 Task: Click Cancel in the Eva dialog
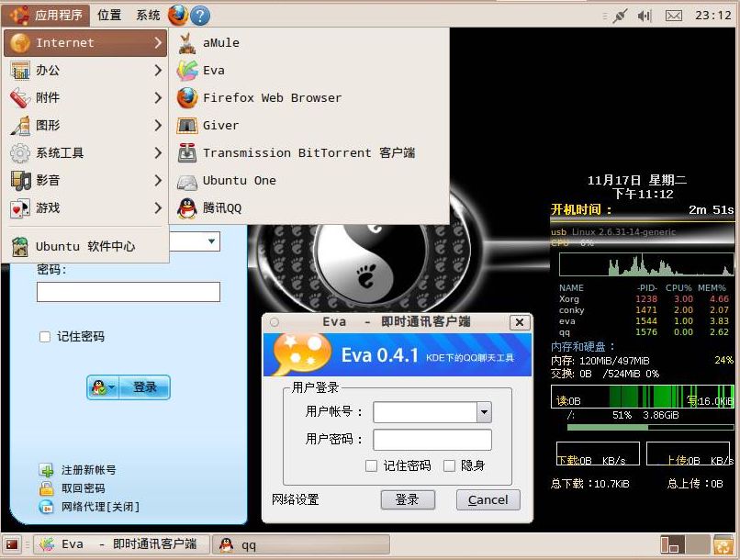tap(488, 499)
